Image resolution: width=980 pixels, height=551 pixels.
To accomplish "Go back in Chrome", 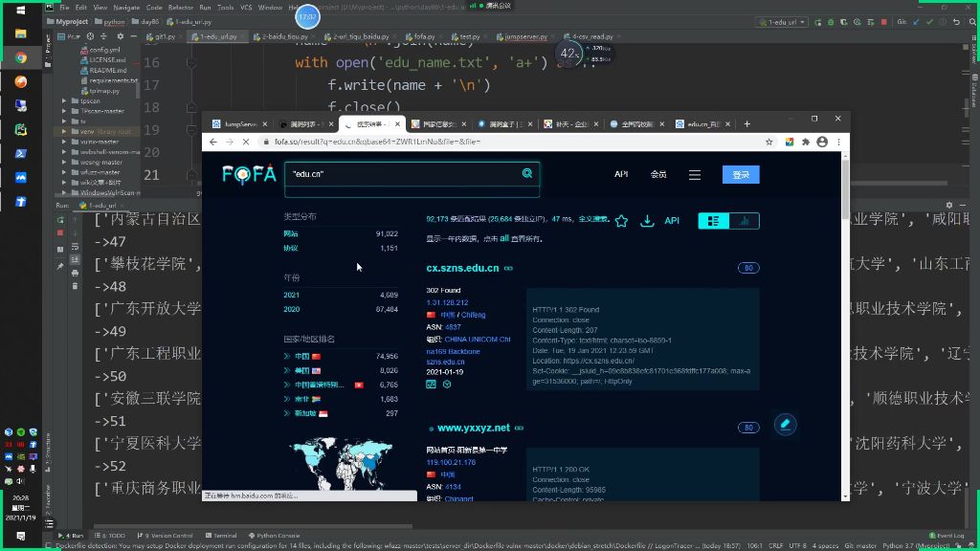I will point(213,142).
